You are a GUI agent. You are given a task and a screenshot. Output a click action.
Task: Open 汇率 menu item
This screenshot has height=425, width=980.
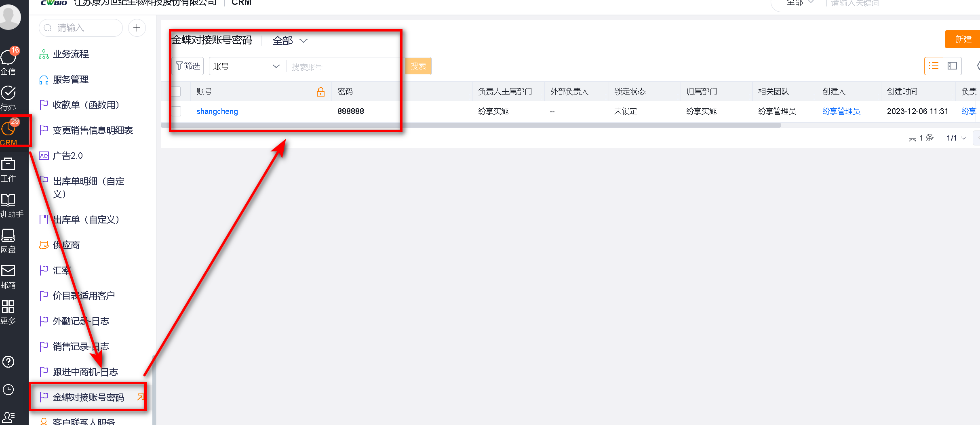[61, 271]
